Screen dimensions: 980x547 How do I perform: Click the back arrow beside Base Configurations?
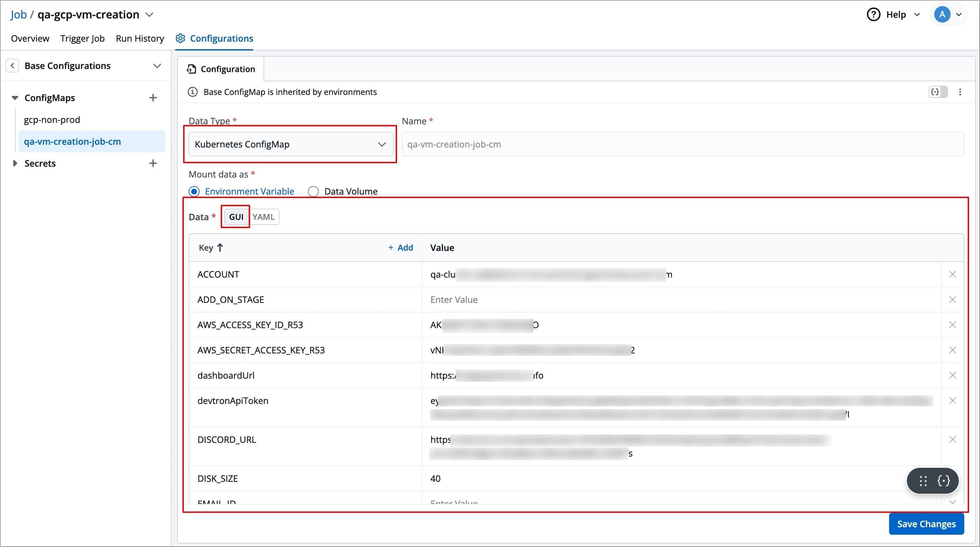click(x=12, y=66)
